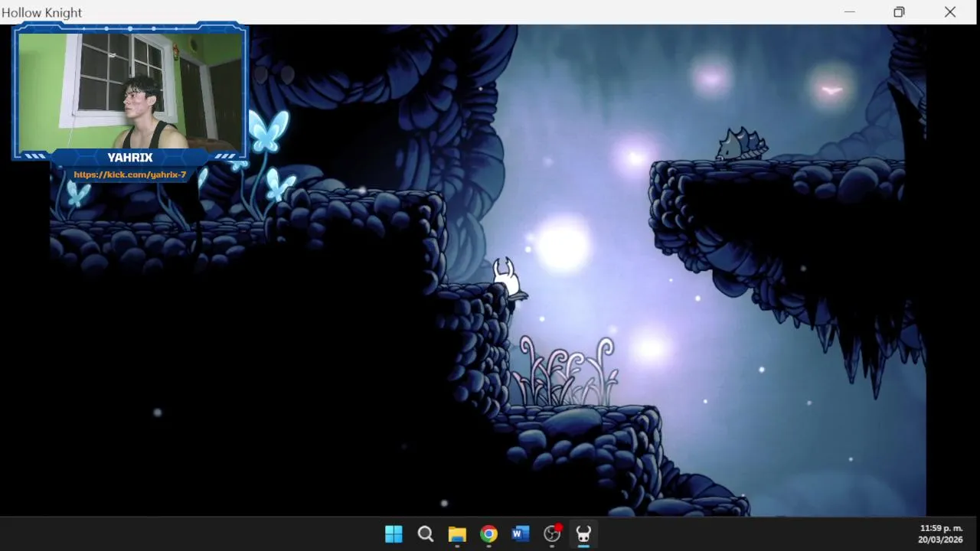Open taskbar Search
Screen dimensions: 980x551
(426, 534)
